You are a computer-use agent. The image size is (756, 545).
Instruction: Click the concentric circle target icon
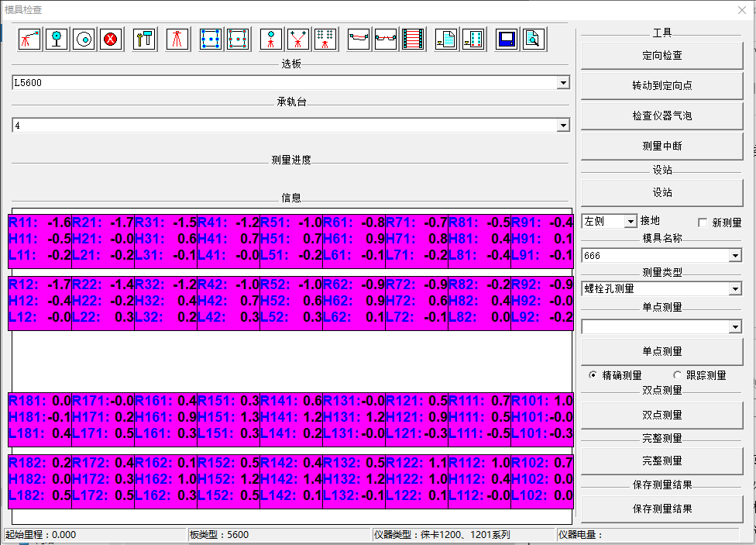(84, 39)
